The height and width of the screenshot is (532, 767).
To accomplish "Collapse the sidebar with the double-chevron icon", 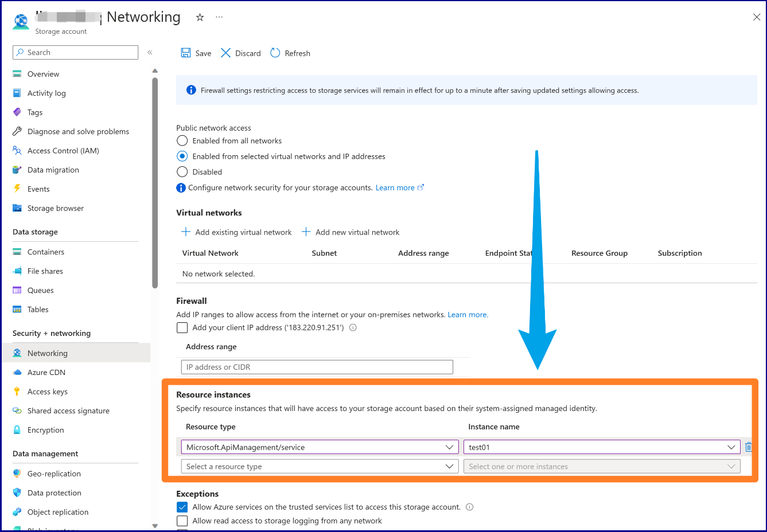I will [x=150, y=52].
